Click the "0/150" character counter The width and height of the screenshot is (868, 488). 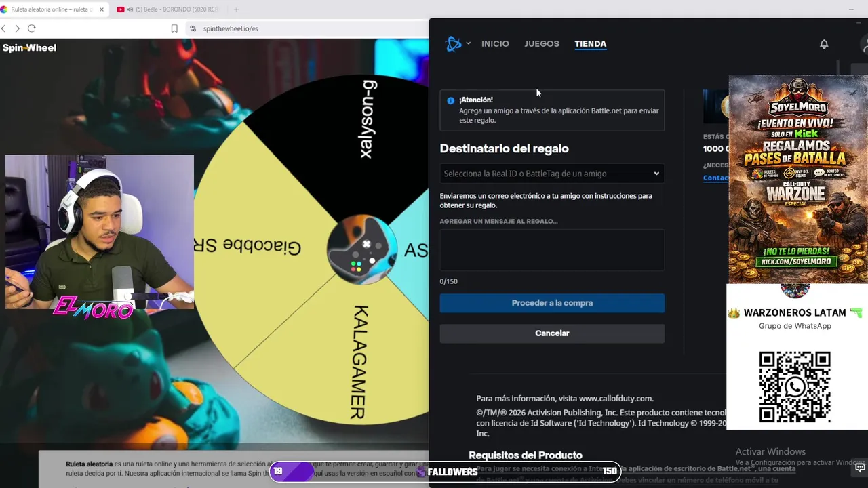pos(448,281)
